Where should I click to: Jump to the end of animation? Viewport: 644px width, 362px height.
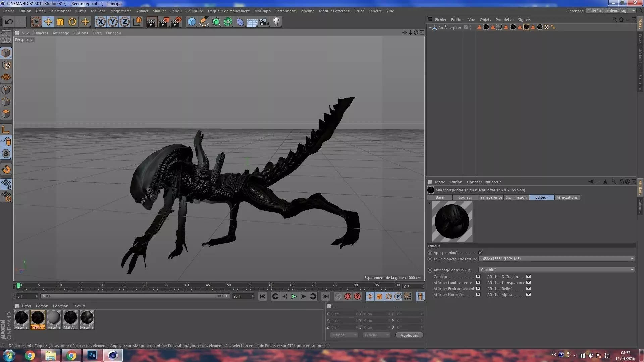coord(325,296)
